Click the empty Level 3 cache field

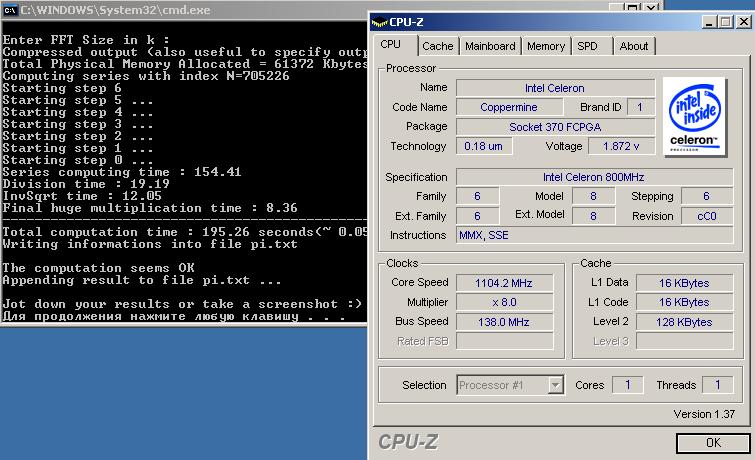(x=684, y=342)
